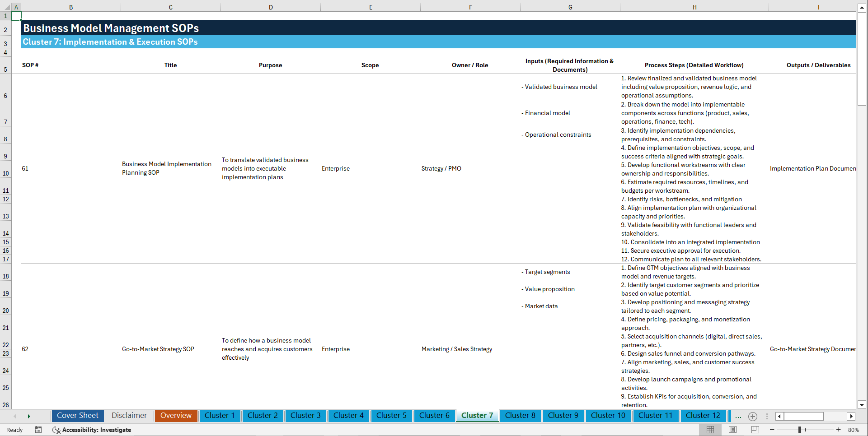868x436 pixels.
Task: Switch to Cluster 9 sheet
Action: pyautogui.click(x=563, y=416)
